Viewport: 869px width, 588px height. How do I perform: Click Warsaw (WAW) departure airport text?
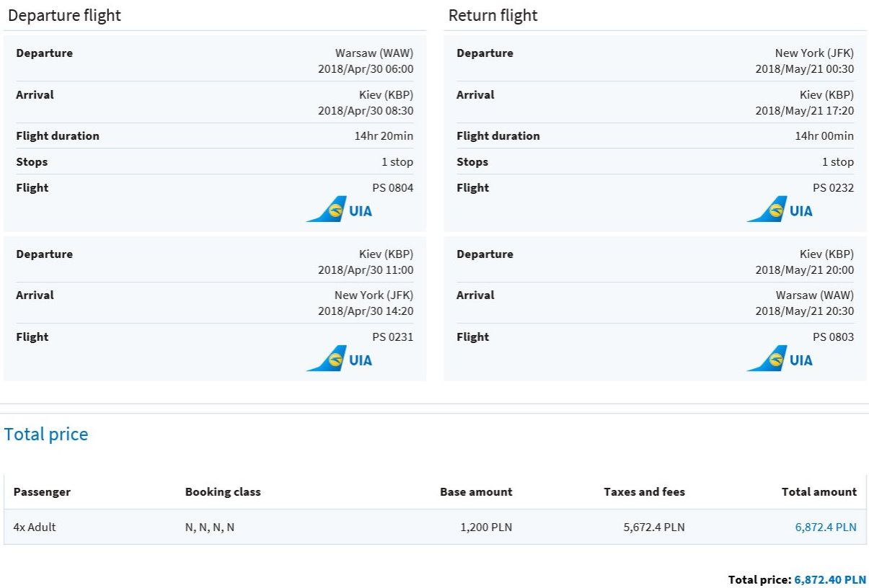coord(374,53)
